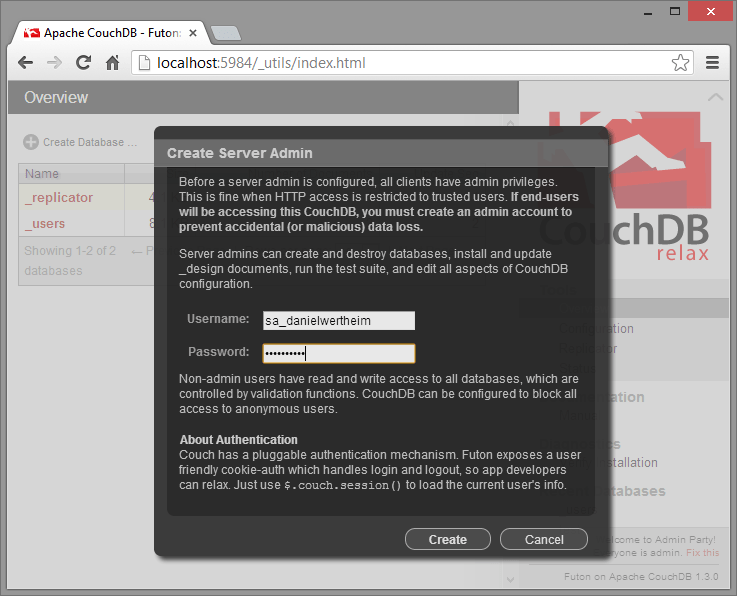The width and height of the screenshot is (737, 596).
Task: Bookmark this page with the star icon
Action: click(680, 63)
